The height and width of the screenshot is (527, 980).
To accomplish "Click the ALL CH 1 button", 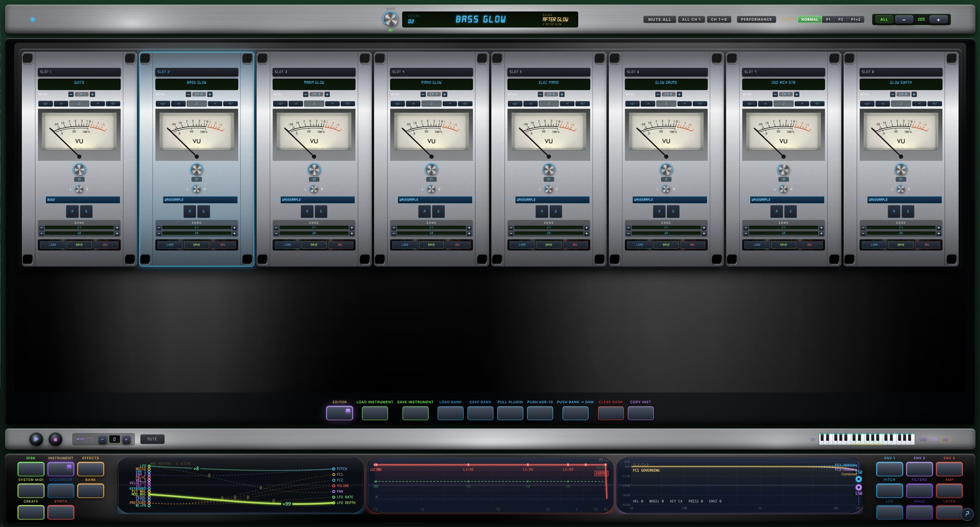I will 691,20.
